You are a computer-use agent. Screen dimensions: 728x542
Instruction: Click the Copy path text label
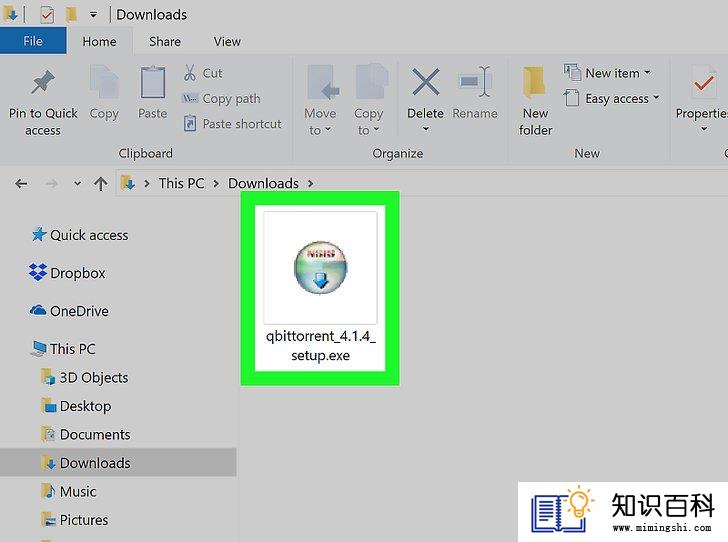pos(231,98)
